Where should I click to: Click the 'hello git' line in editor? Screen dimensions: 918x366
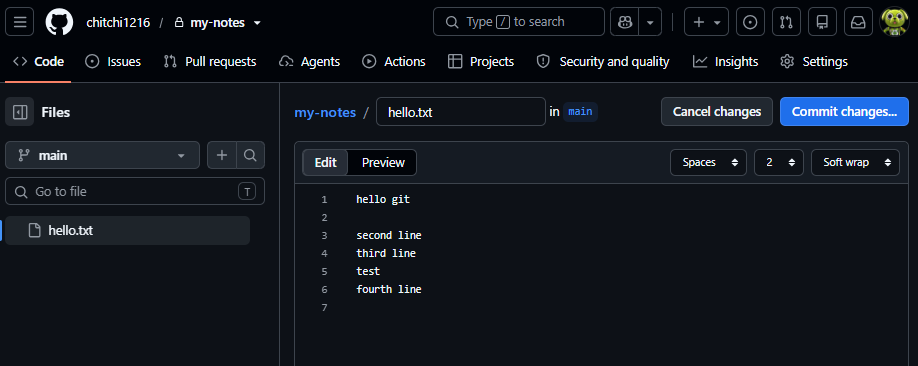383,199
